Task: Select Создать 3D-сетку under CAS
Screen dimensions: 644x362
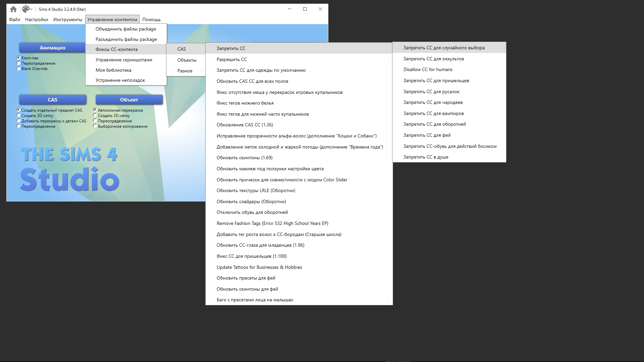Action: (19, 116)
